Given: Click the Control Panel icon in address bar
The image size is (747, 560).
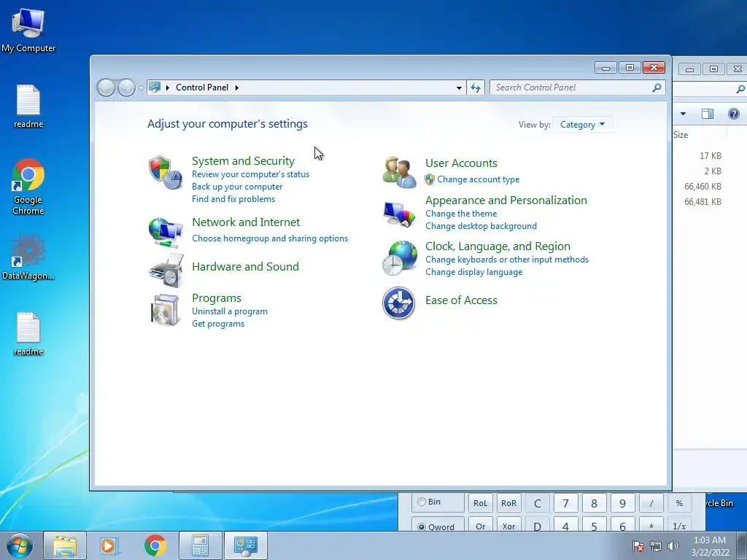Looking at the screenshot, I should (155, 87).
